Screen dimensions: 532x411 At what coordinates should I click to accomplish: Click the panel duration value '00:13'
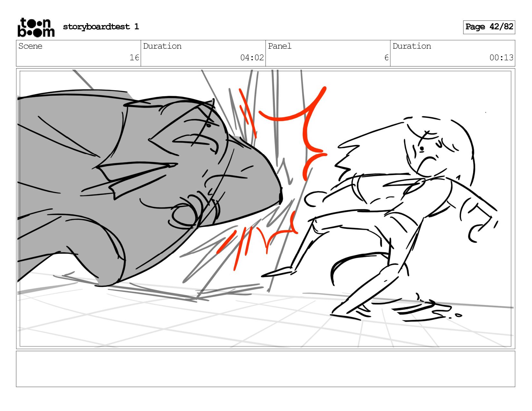point(501,58)
